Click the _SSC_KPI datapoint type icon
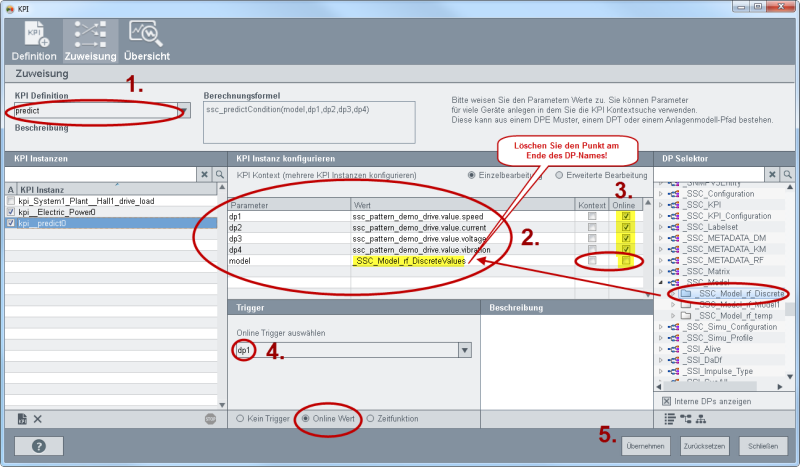800x467 pixels. (x=673, y=205)
